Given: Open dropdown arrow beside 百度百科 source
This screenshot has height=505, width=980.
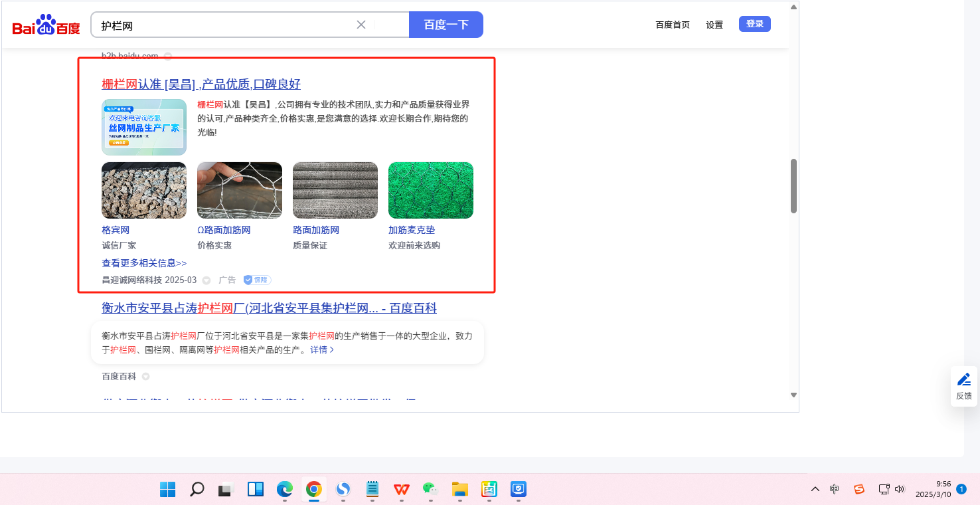Looking at the screenshot, I should tap(145, 377).
